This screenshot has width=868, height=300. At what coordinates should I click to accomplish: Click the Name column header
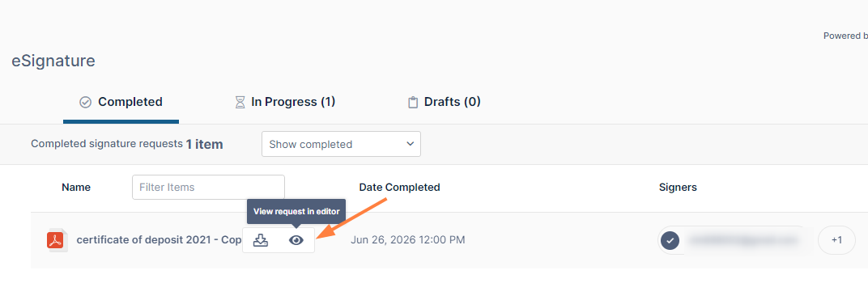(76, 188)
